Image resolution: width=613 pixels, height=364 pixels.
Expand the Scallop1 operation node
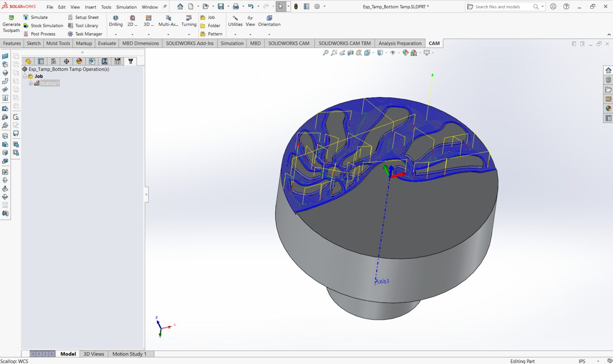coord(31,83)
